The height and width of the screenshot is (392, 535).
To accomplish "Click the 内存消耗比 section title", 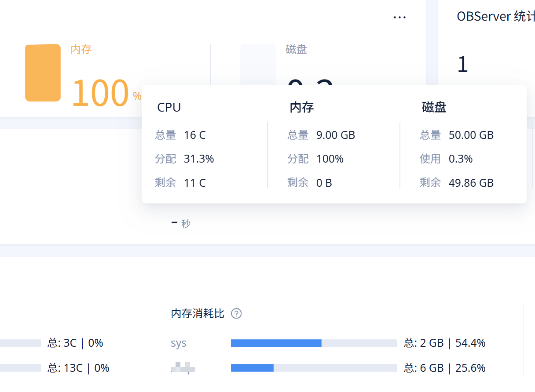I will point(198,314).
